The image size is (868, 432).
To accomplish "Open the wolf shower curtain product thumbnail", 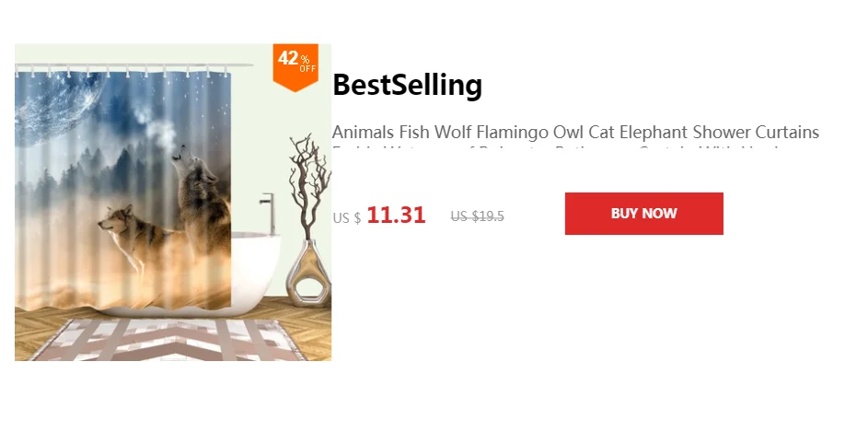I will pyautogui.click(x=173, y=203).
